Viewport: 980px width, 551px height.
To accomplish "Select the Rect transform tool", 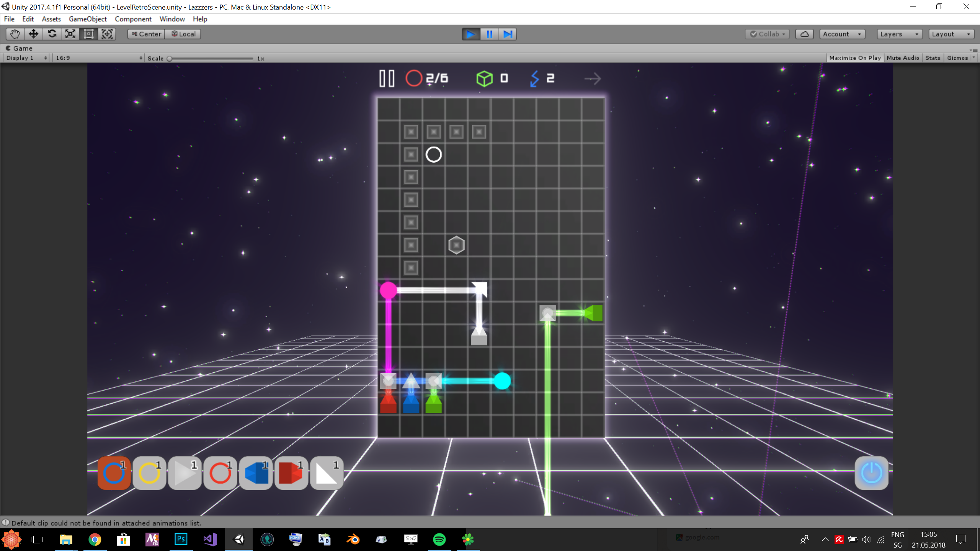I will coord(89,34).
